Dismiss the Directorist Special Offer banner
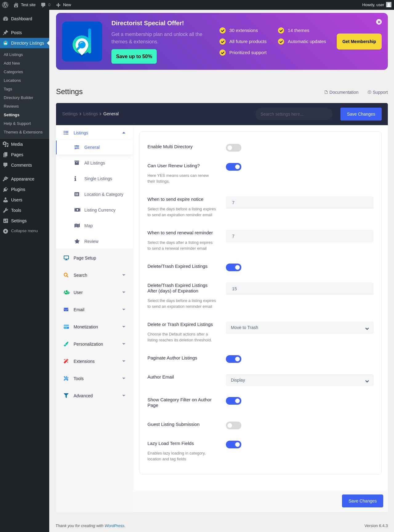 379,22
